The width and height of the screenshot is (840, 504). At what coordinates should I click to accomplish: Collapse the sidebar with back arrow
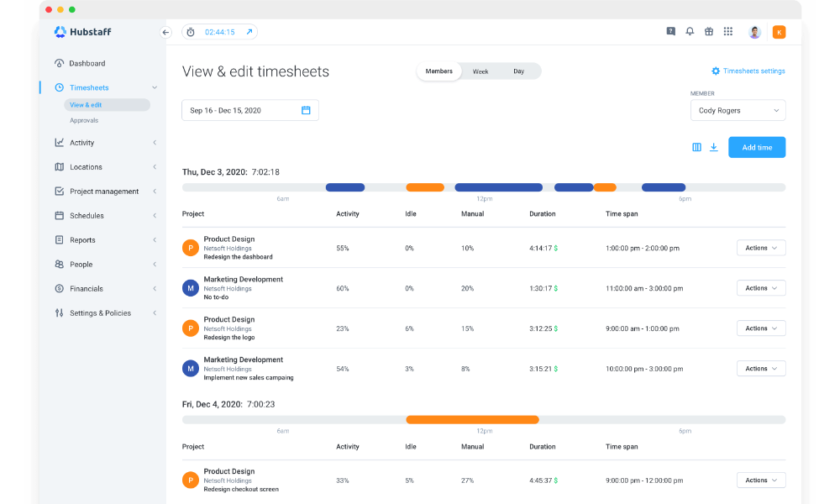pyautogui.click(x=165, y=32)
